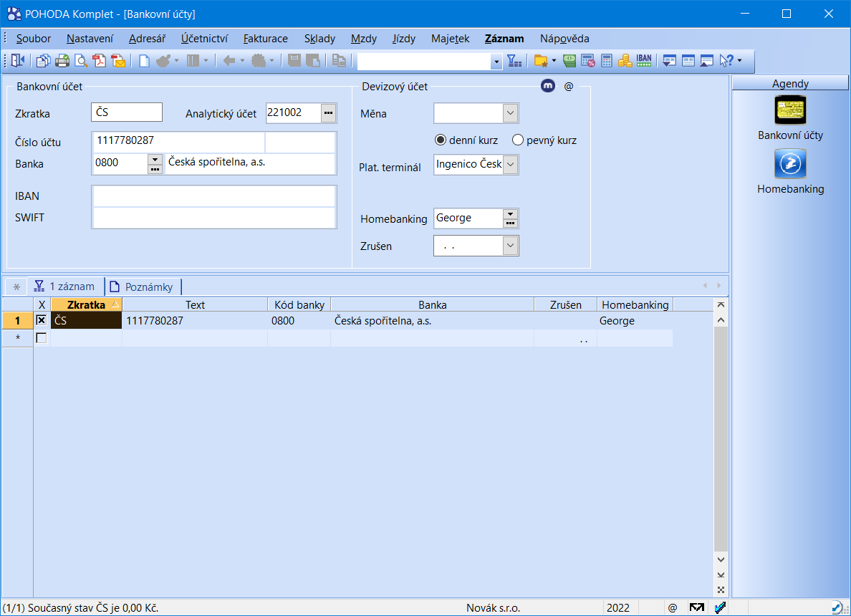This screenshot has width=851, height=616.
Task: Open the Plat. terminál dropdown
Action: pyautogui.click(x=510, y=165)
